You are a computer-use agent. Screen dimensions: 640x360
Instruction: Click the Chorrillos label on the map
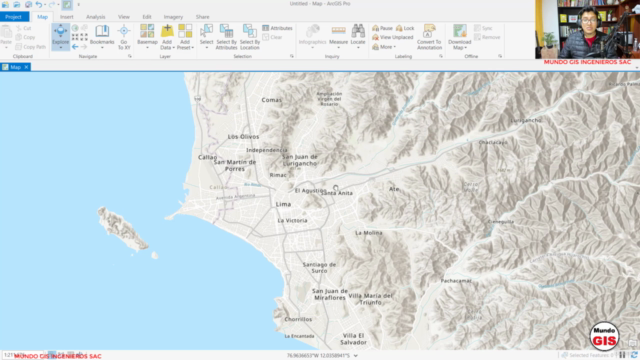[298, 319]
